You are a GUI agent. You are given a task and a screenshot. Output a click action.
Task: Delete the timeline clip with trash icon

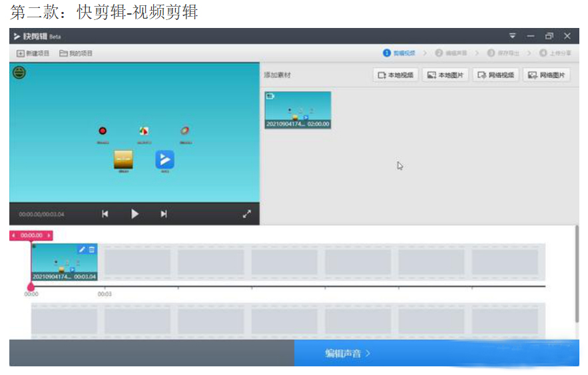click(91, 249)
